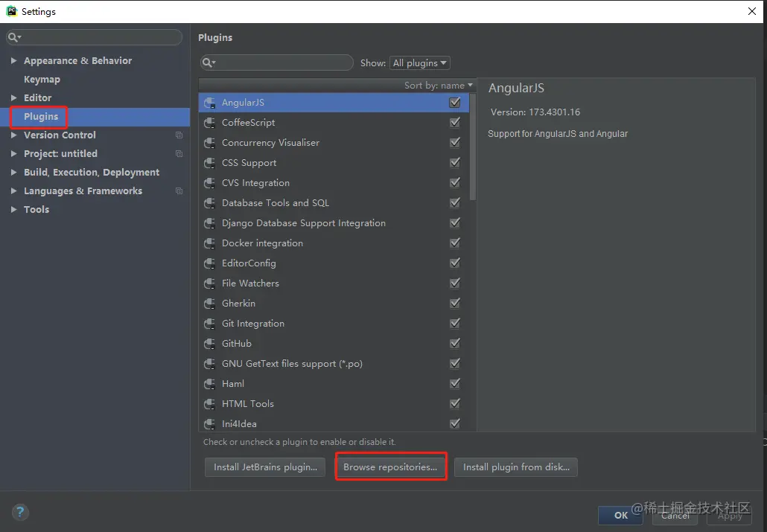
Task: Click the plugin search magnifier icon
Action: pyautogui.click(x=209, y=63)
